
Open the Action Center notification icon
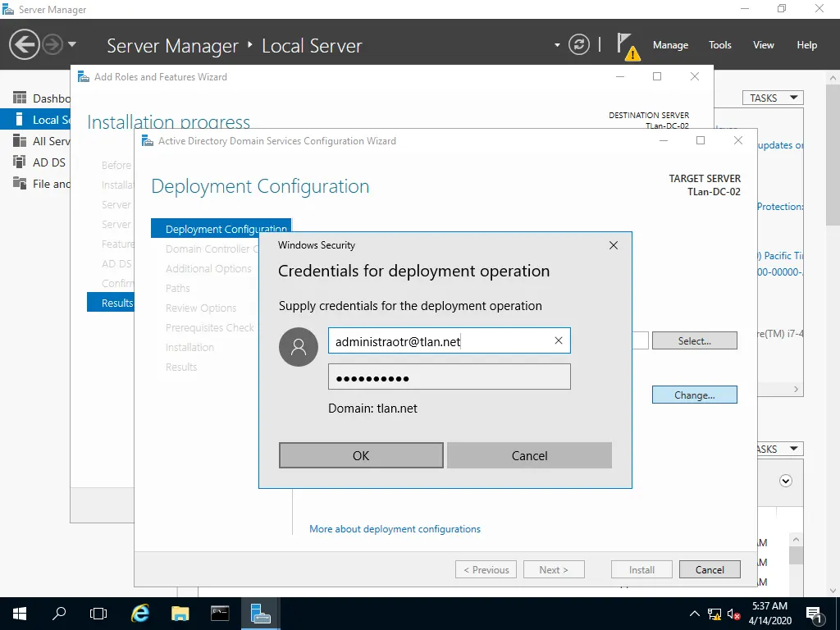[x=814, y=614]
